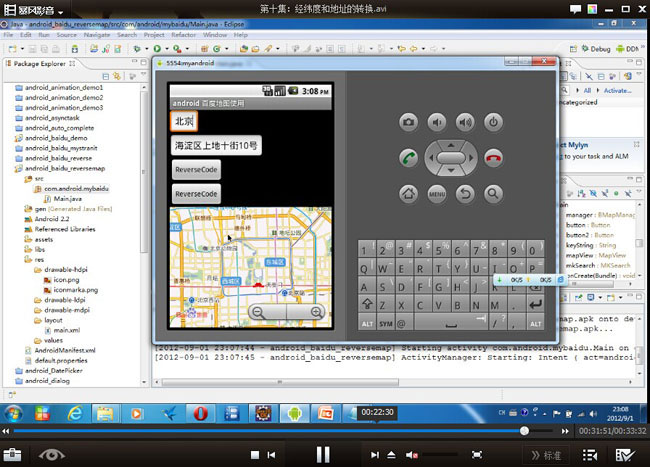Screen dimensions: 650x467
Task: Click the emulator back button
Action: (465, 194)
